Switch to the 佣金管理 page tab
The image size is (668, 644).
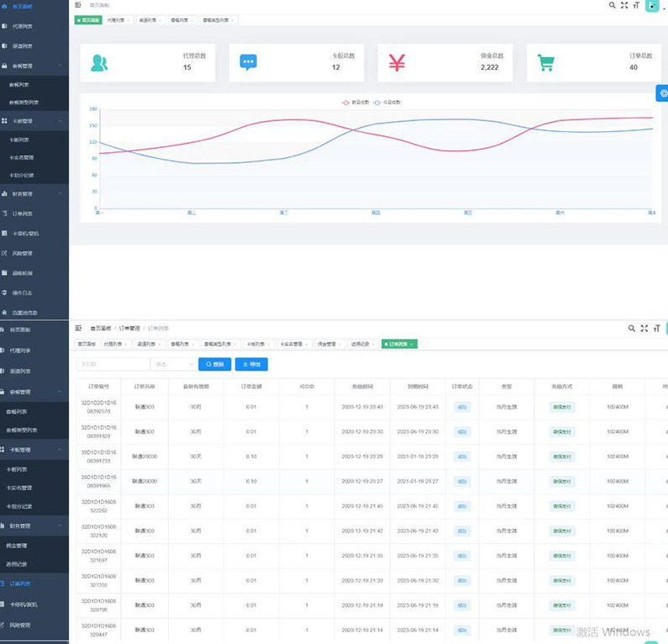(329, 344)
